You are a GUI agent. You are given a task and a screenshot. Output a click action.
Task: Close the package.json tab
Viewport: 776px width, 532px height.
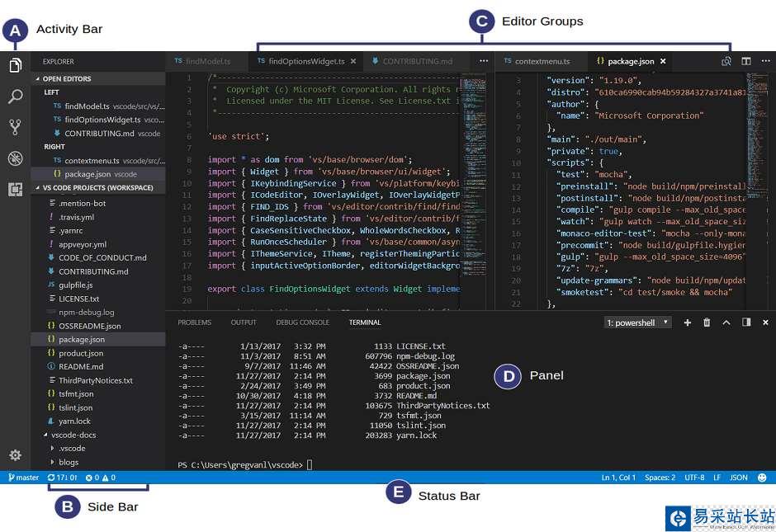[x=663, y=61]
